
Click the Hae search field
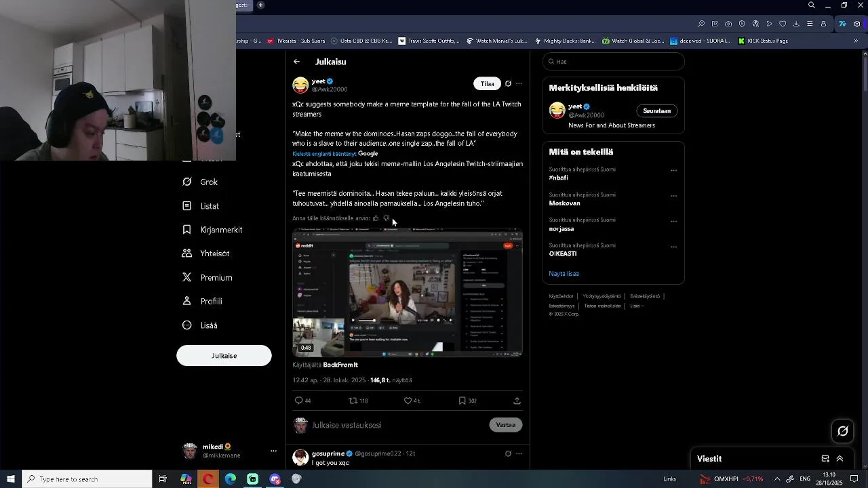614,62
